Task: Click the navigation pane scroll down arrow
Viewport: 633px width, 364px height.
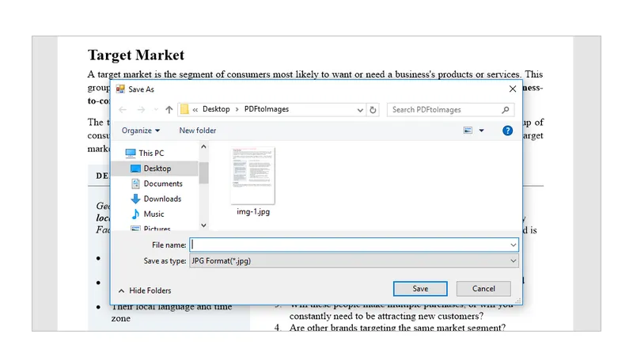Action: (x=204, y=226)
